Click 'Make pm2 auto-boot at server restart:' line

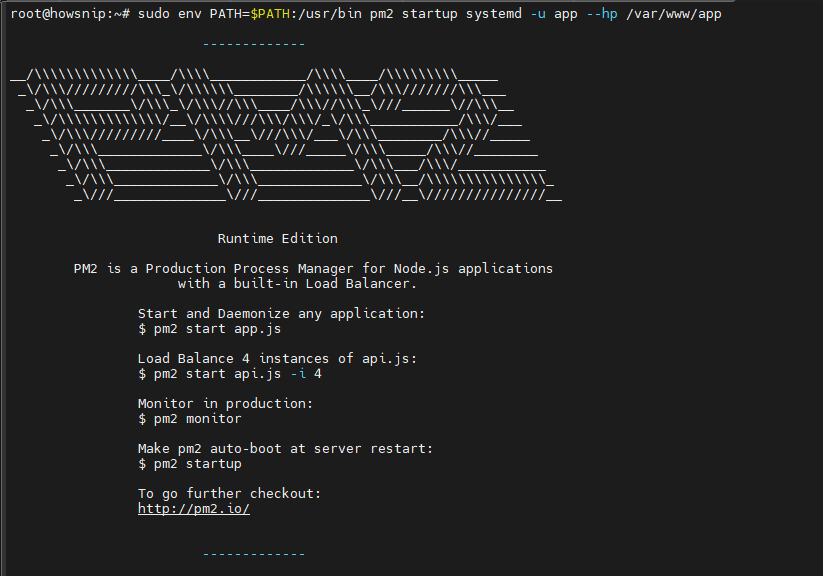286,449
